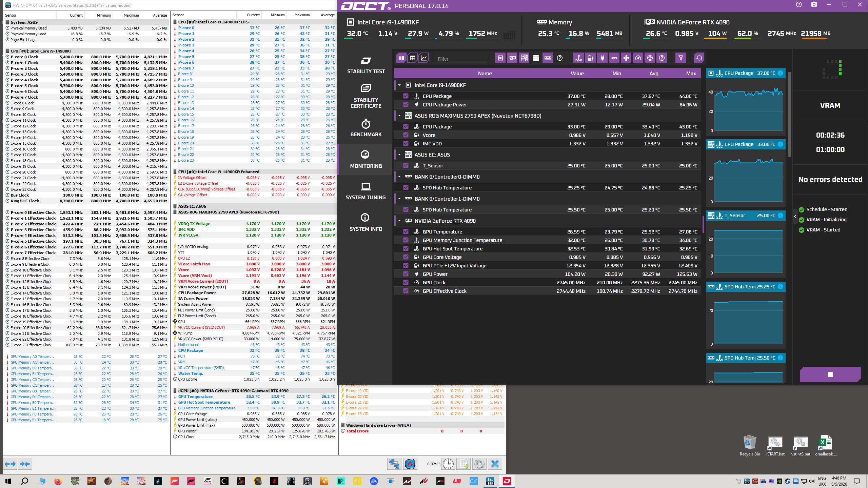
Task: Uncheck GPU Memory Junction Temperature sensor
Action: [406, 240]
